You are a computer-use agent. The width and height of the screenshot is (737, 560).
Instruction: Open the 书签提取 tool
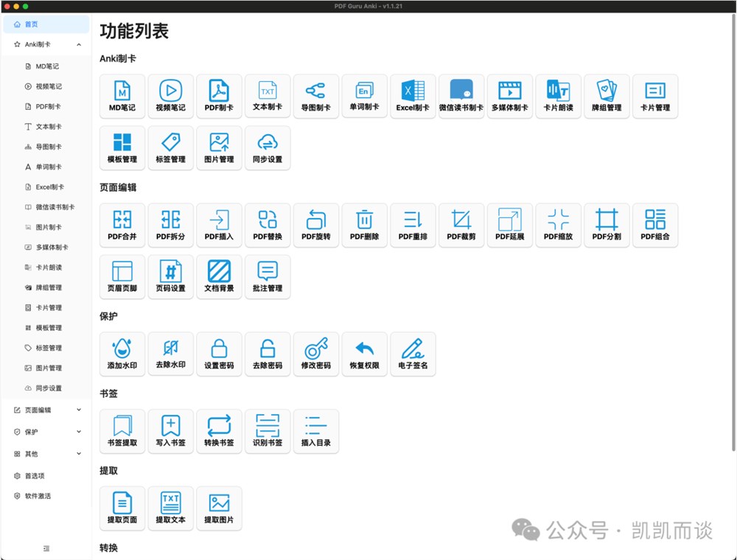point(122,431)
